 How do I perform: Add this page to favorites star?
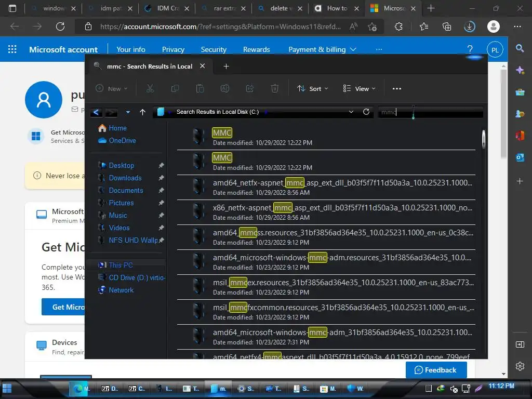tap(372, 26)
